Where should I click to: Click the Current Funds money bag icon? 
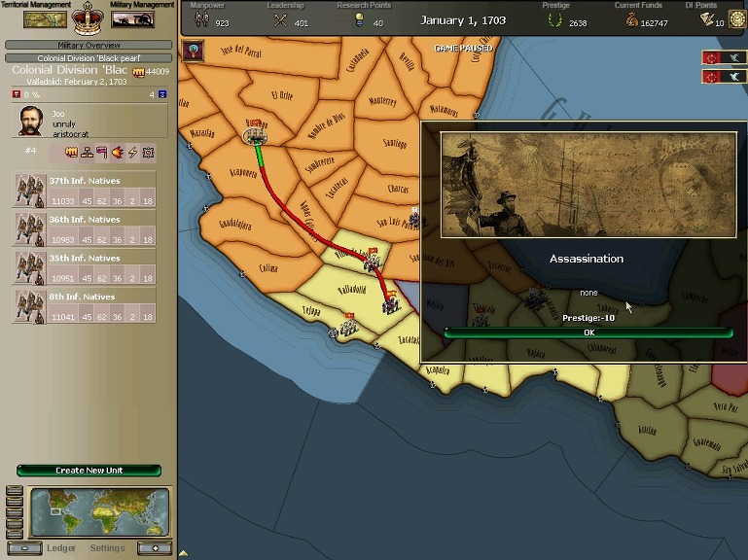click(632, 21)
